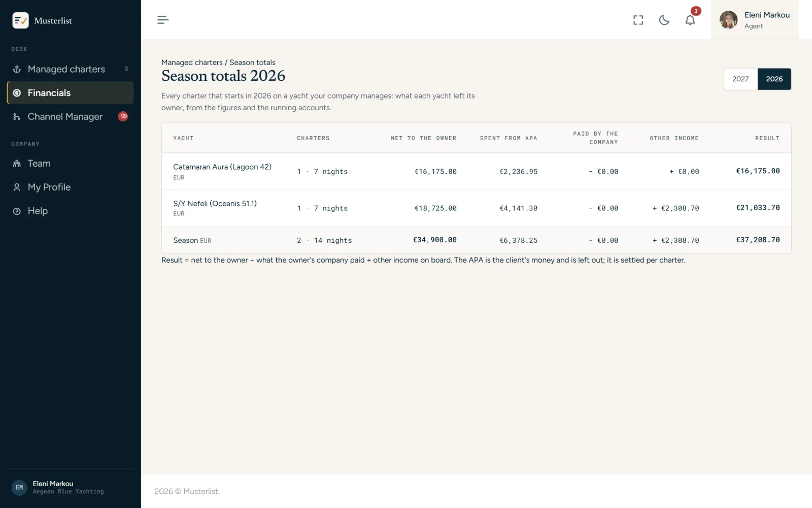The image size is (812, 508).
Task: Select the Financials sidebar item
Action: tap(71, 93)
